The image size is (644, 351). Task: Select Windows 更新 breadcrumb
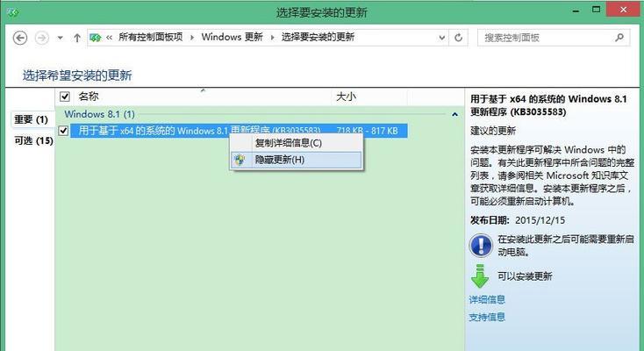click(232, 37)
